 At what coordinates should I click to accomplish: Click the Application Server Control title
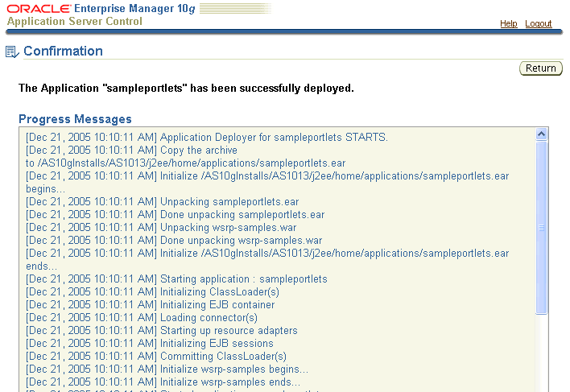[x=75, y=21]
